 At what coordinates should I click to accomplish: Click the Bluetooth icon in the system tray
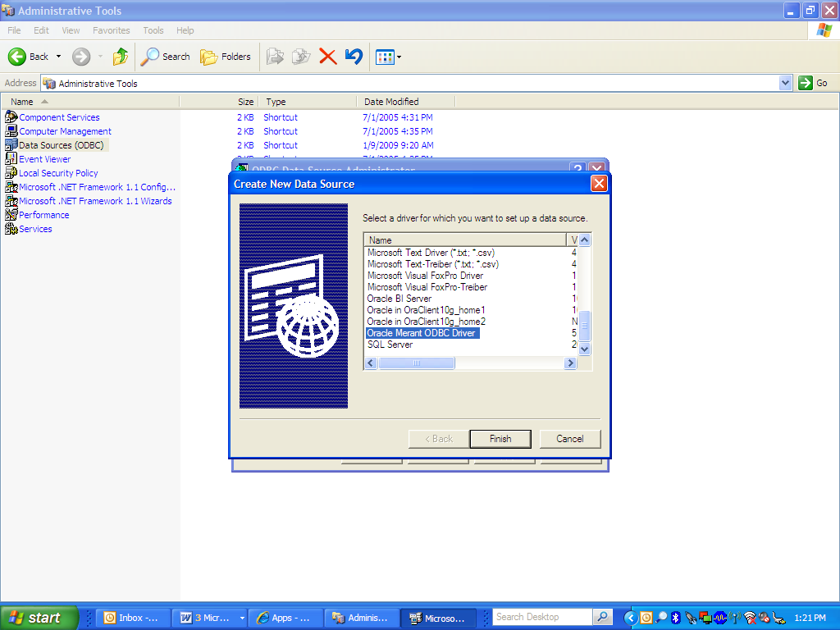point(675,617)
